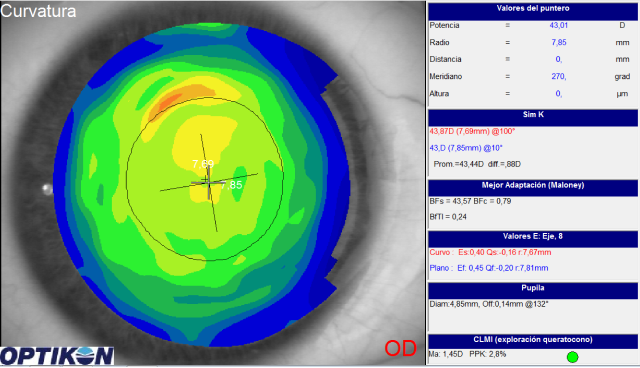This screenshot has width=640, height=368.
Task: Click the flat Sim K 43,D @10° line
Action: tap(466, 148)
